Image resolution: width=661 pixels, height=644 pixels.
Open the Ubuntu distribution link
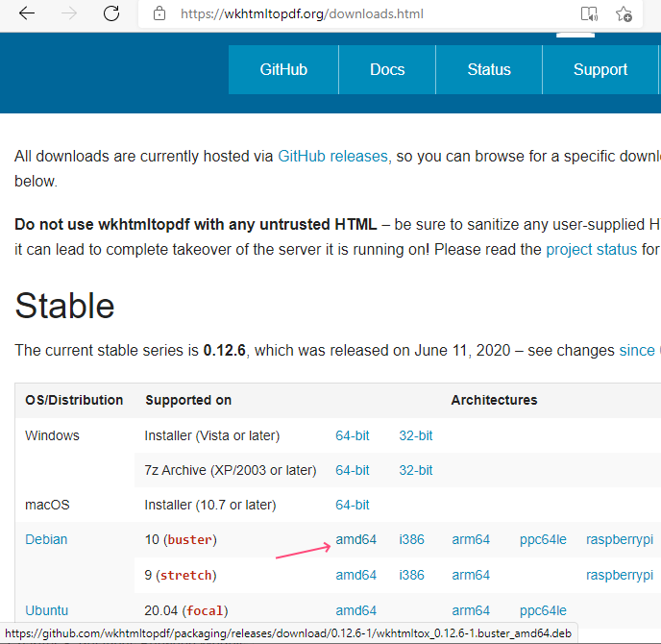(47, 610)
